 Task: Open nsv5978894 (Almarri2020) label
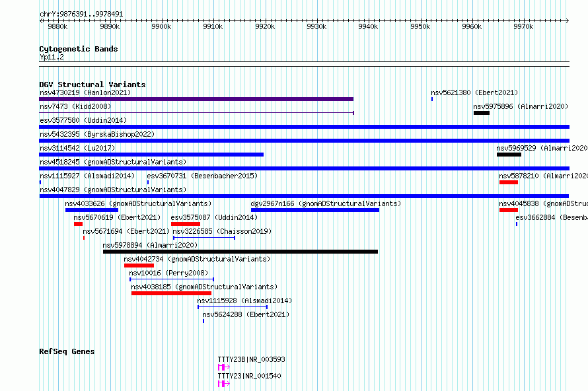click(x=150, y=245)
